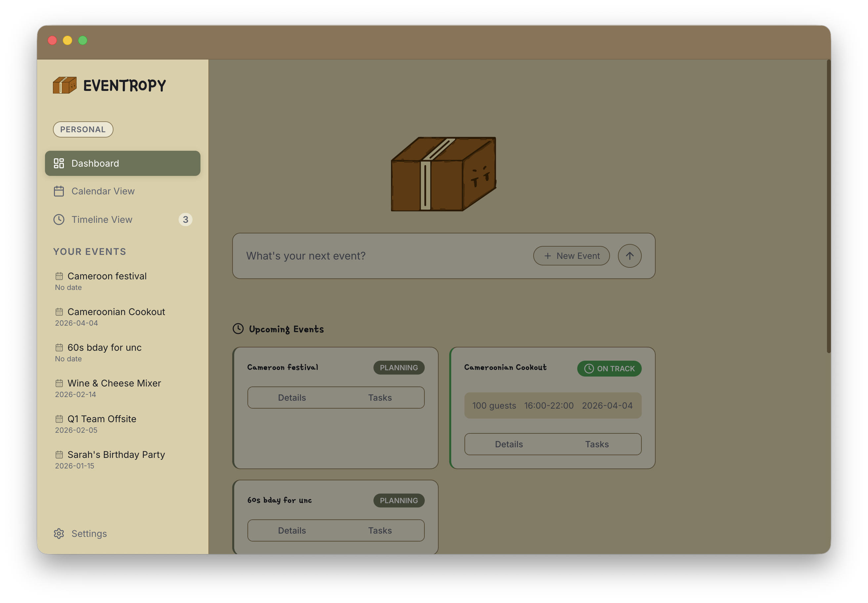
Task: Click the timeline badge showing 3
Action: click(185, 220)
